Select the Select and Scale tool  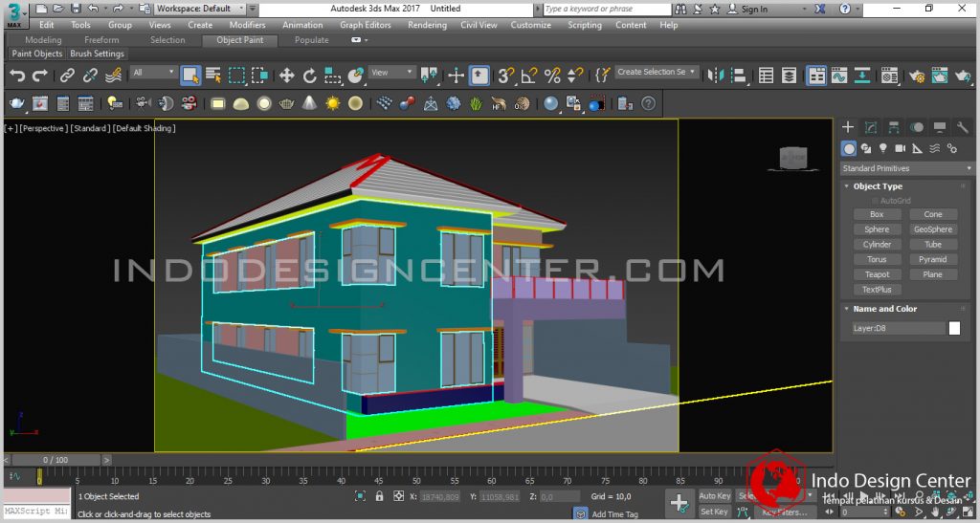332,76
